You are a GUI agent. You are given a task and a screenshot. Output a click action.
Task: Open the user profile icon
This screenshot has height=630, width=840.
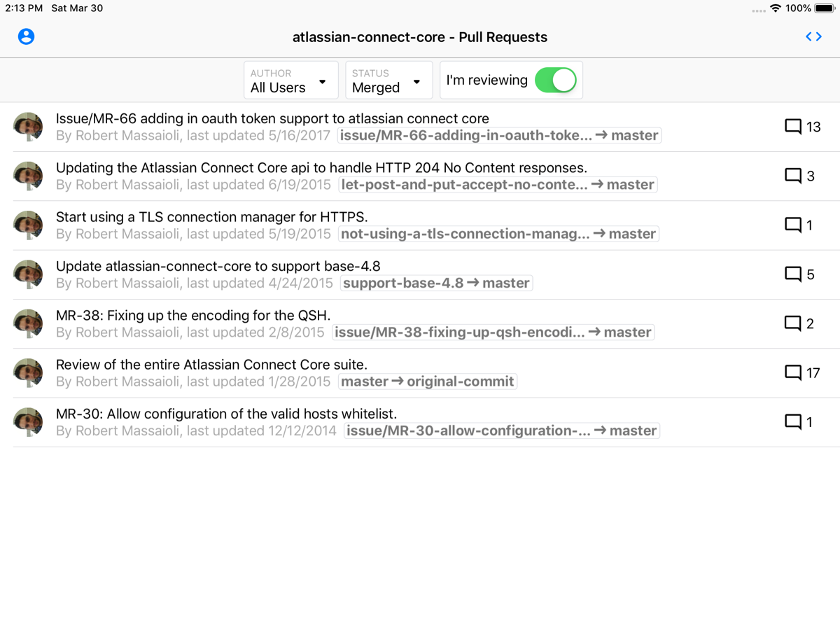26,36
